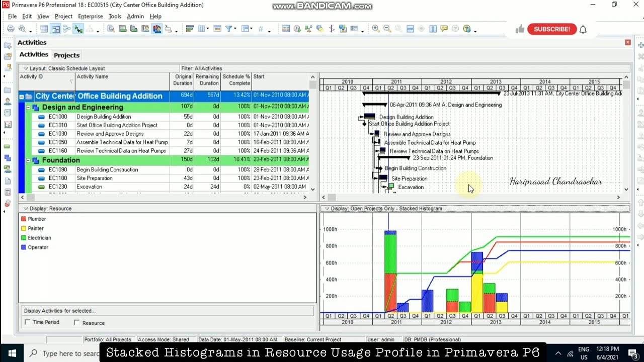Open the View menu
This screenshot has height=362, width=644.
[43, 16]
